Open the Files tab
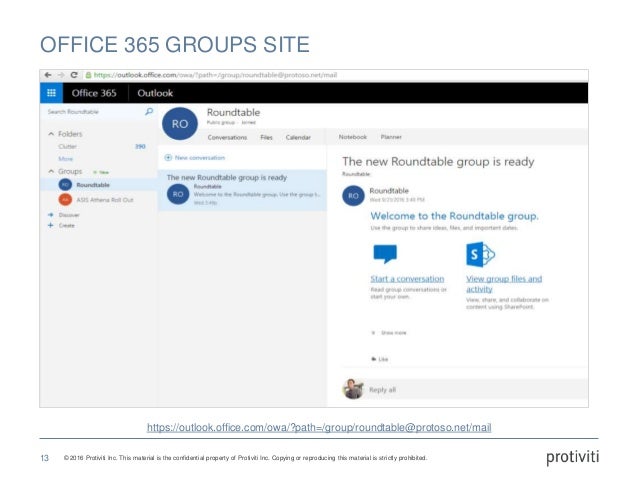 pos(266,137)
